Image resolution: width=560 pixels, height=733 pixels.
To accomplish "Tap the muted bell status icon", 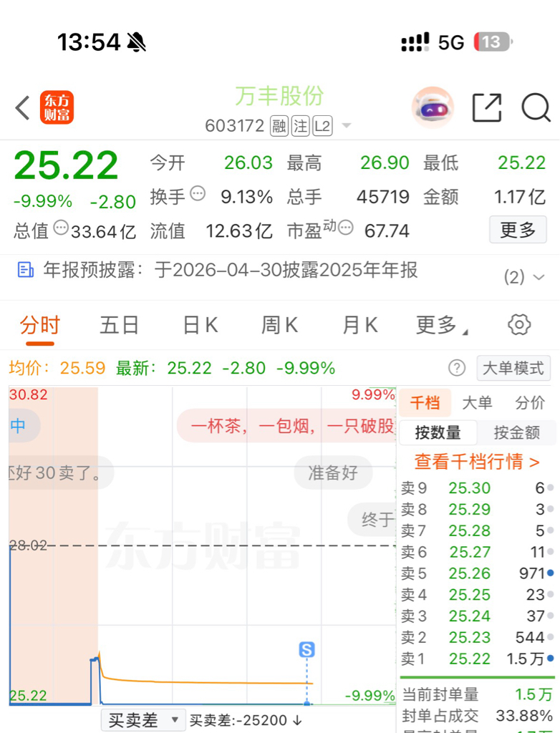I will 136,42.
